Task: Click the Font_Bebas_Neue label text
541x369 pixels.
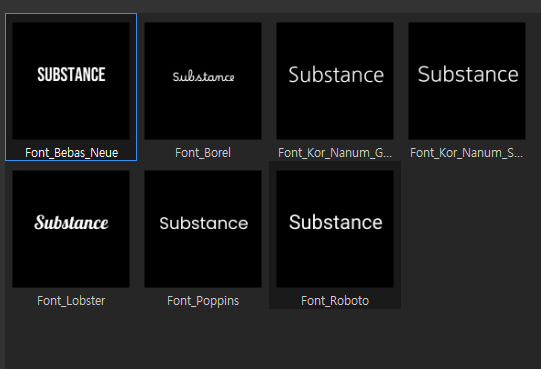Action: (71, 153)
